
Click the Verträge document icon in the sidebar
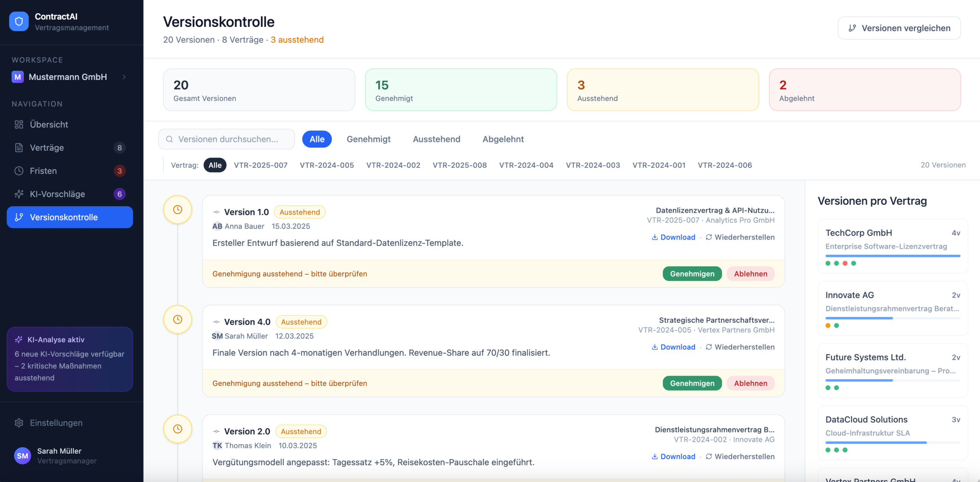click(19, 148)
